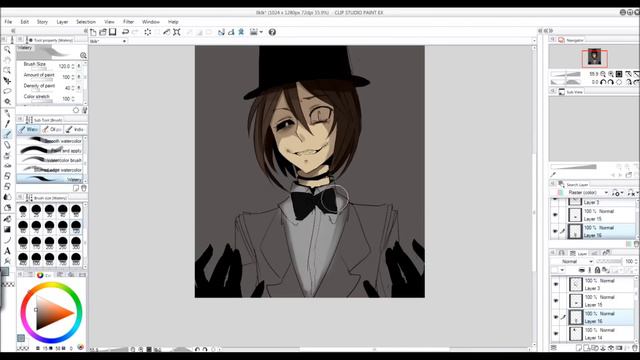Image resolution: width=640 pixels, height=360 pixels.
Task: Choose the Watery brush preset
Action: click(x=50, y=179)
